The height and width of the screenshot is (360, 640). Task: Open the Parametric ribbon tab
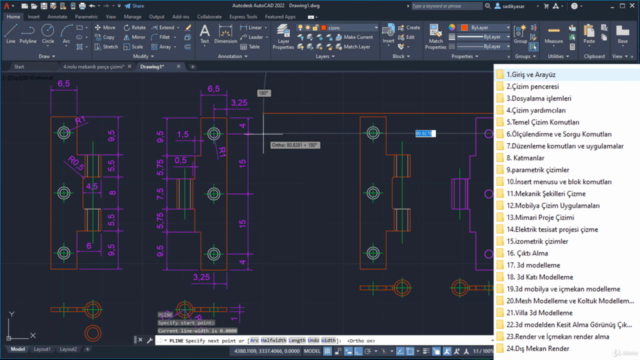(86, 17)
